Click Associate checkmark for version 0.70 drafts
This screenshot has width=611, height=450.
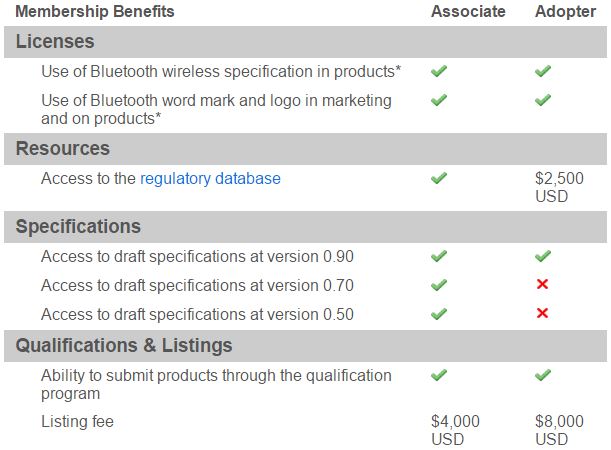click(438, 285)
